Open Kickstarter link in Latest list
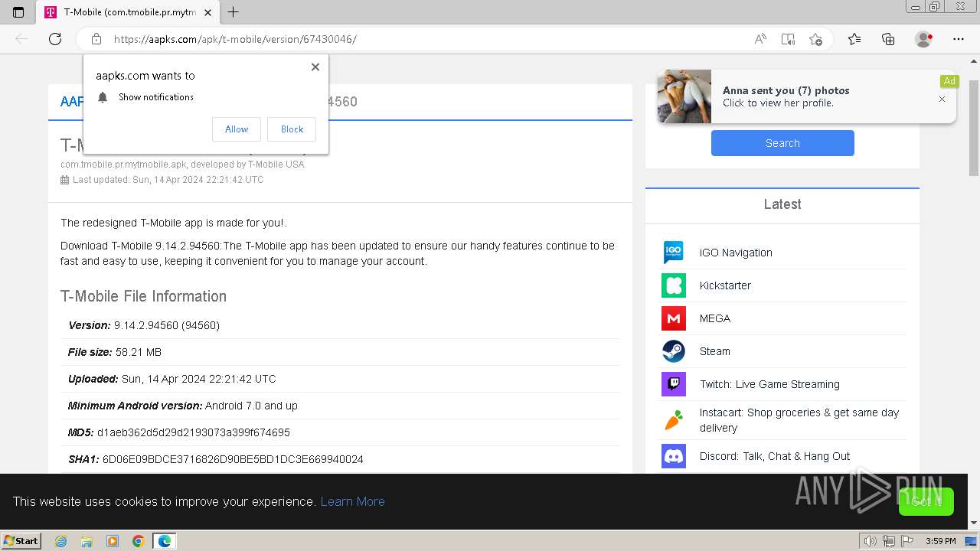 (725, 285)
